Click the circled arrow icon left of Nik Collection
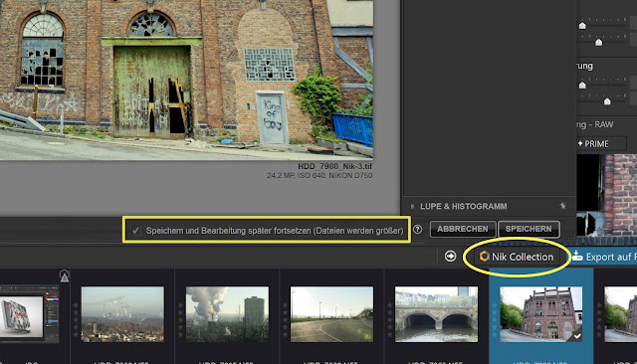The image size is (637, 364). (450, 257)
